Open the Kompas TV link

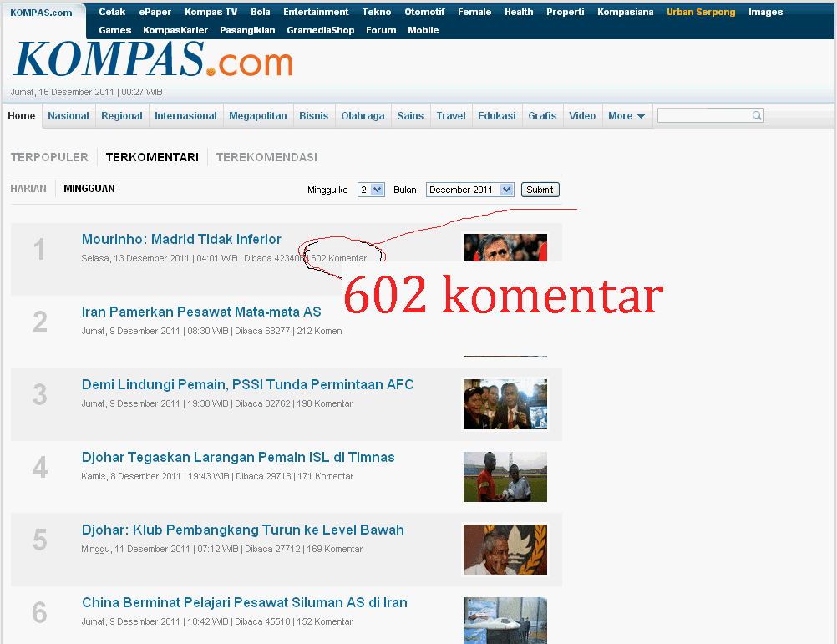[211, 12]
